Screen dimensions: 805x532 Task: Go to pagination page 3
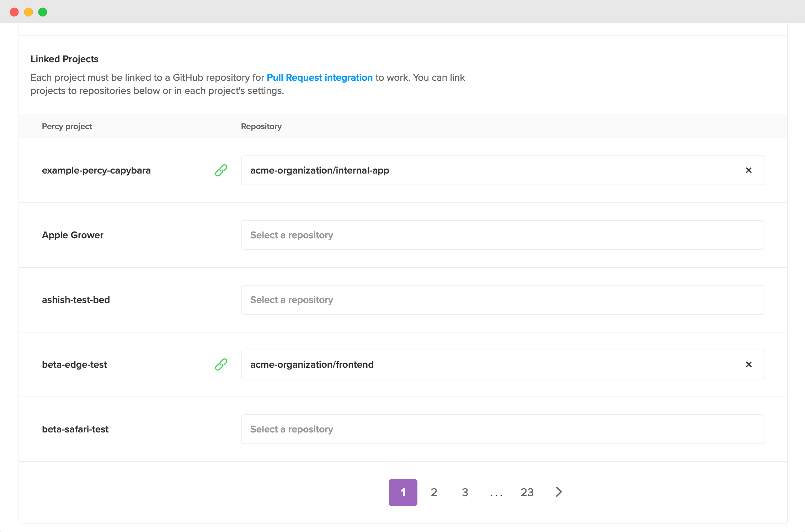[465, 492]
